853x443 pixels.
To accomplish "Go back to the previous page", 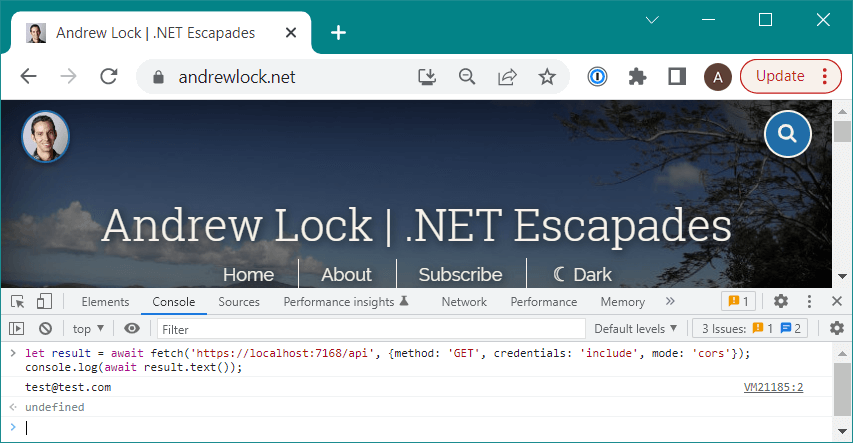I will coord(28,77).
